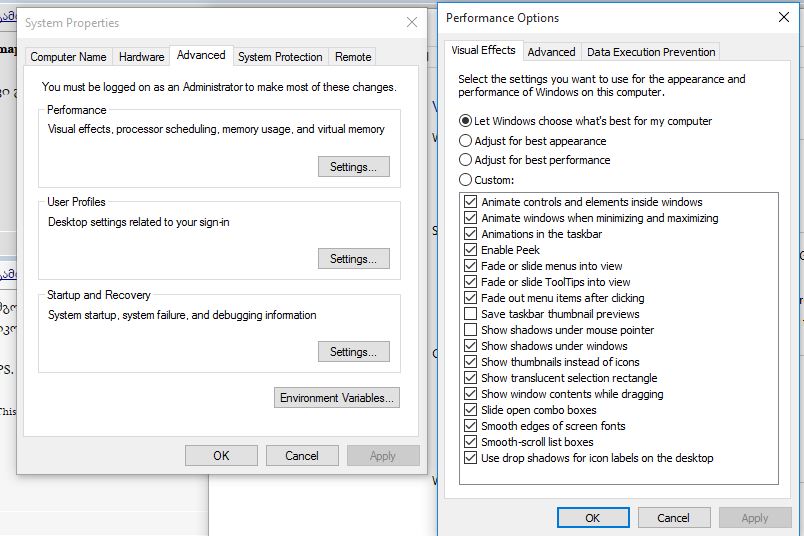The height and width of the screenshot is (536, 804).
Task: Uncheck Enable Peek checkbox
Action: pyautogui.click(x=471, y=250)
